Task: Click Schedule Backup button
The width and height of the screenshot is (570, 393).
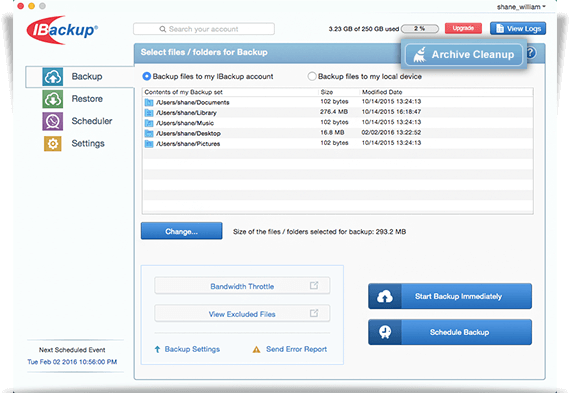Action: (x=450, y=332)
